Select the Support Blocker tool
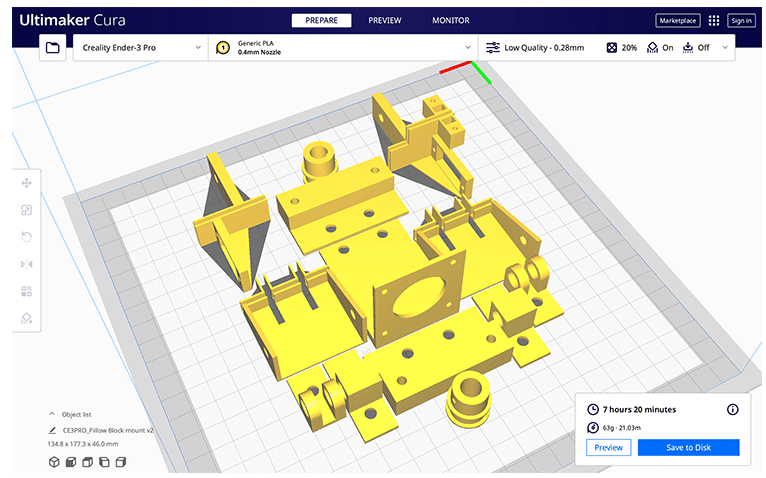 click(x=26, y=318)
